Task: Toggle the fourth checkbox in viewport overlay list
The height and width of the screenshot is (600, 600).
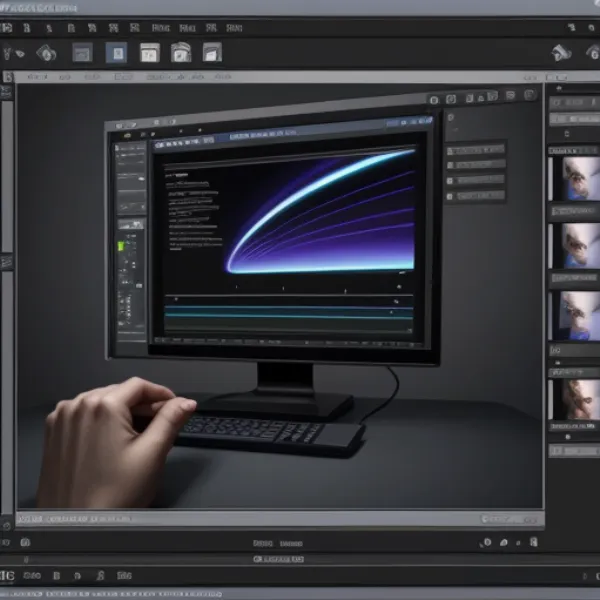Action: 450,197
